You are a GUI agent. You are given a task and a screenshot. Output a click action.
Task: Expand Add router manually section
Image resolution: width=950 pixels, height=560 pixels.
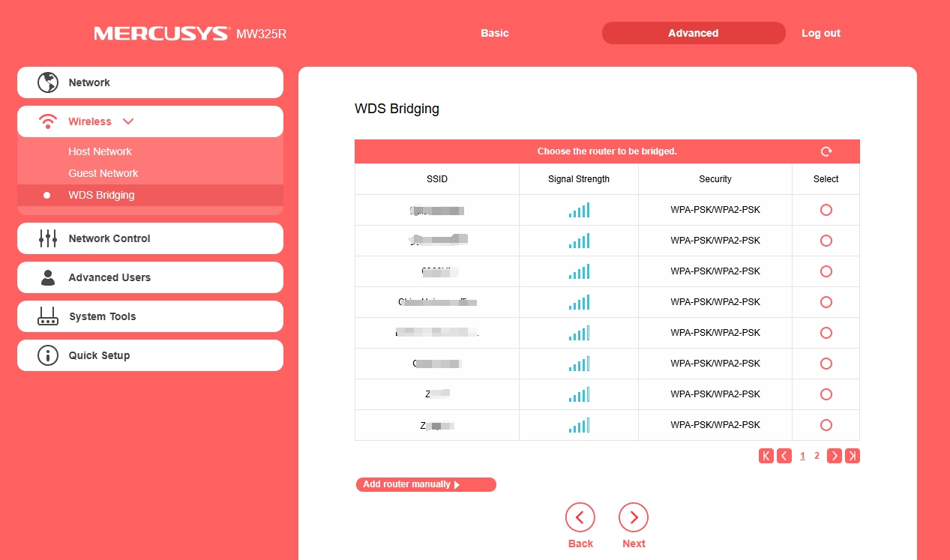[426, 485]
